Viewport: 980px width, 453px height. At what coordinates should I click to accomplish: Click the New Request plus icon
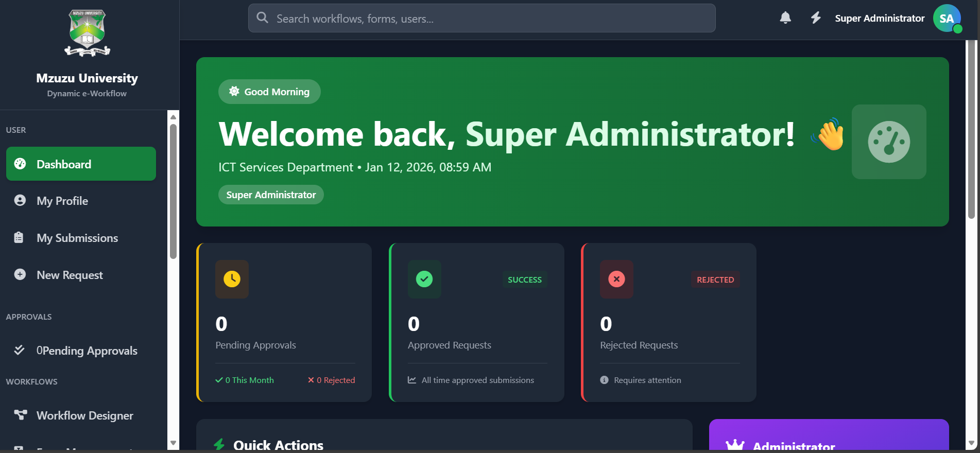click(x=20, y=274)
